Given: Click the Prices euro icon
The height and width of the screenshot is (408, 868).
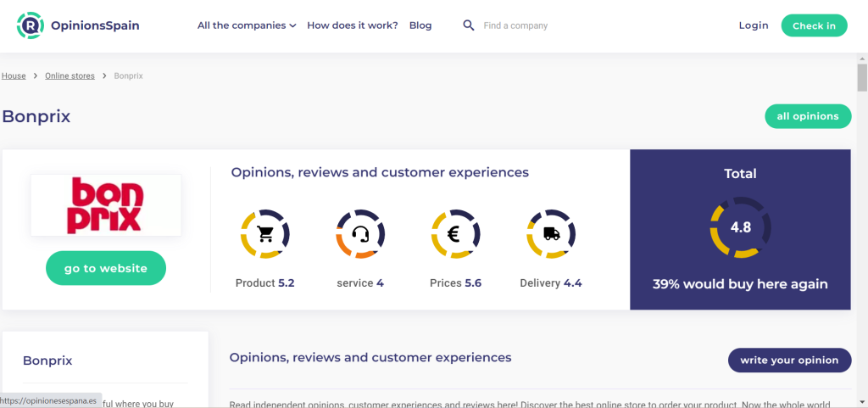Looking at the screenshot, I should [455, 232].
